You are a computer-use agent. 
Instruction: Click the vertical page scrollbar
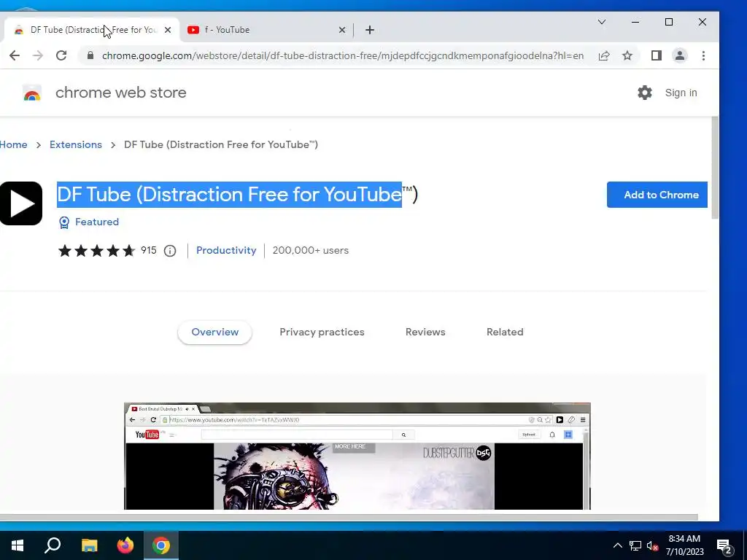(x=715, y=168)
